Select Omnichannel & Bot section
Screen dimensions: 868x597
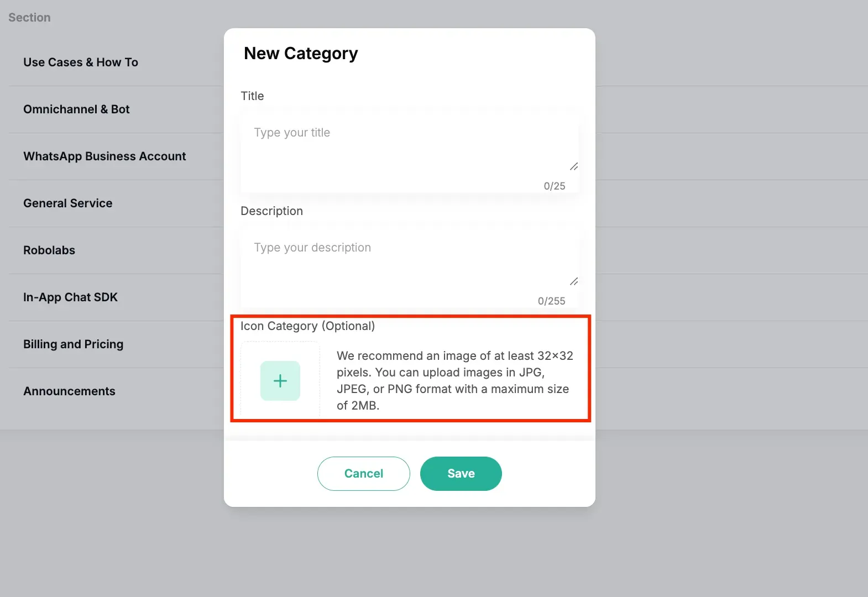tap(76, 109)
